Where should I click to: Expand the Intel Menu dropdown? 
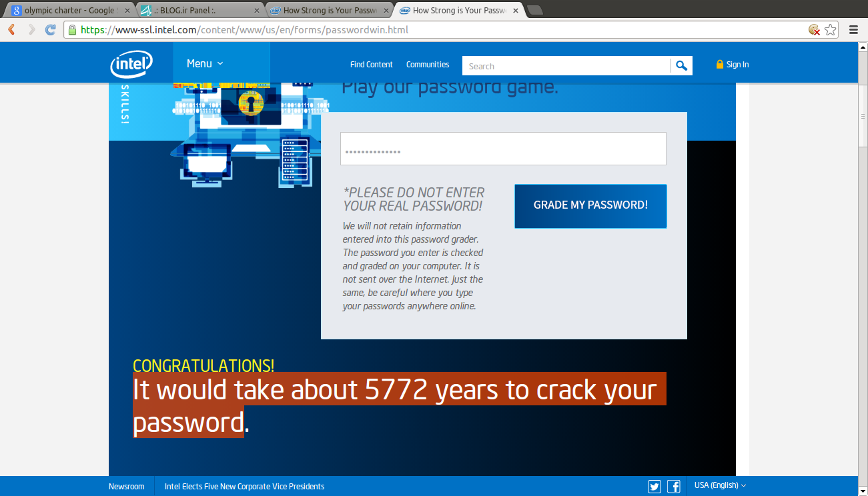[x=205, y=64]
